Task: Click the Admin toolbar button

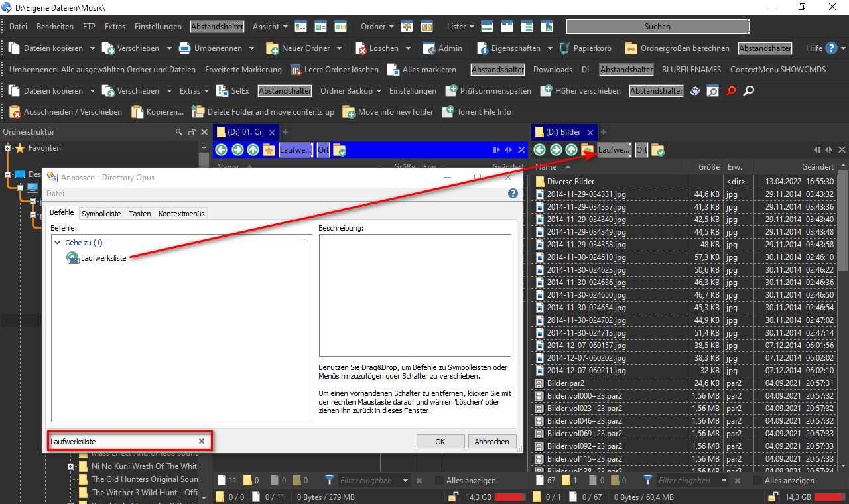Action: coord(442,48)
